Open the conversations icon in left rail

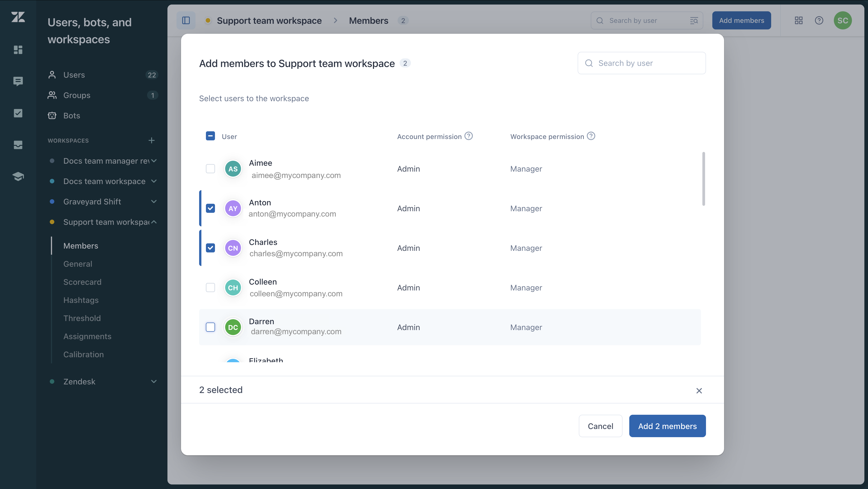(18, 81)
